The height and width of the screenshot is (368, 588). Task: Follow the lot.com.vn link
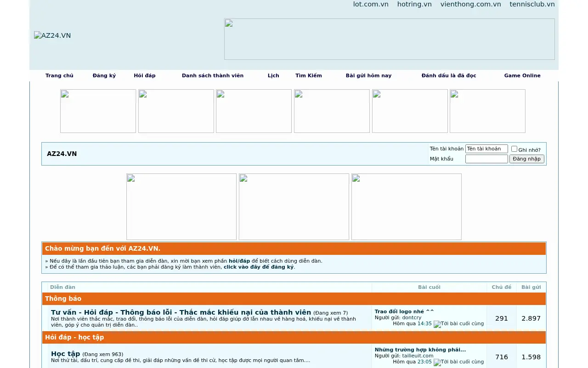[x=371, y=4]
